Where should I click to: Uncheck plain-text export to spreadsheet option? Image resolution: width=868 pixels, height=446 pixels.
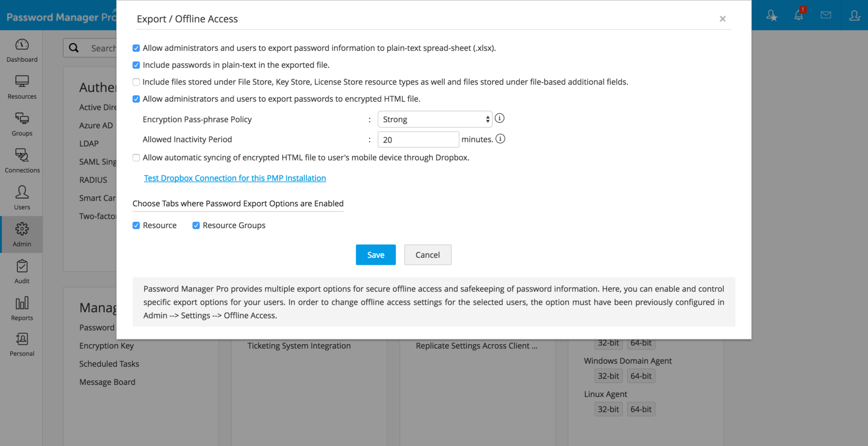click(x=136, y=48)
